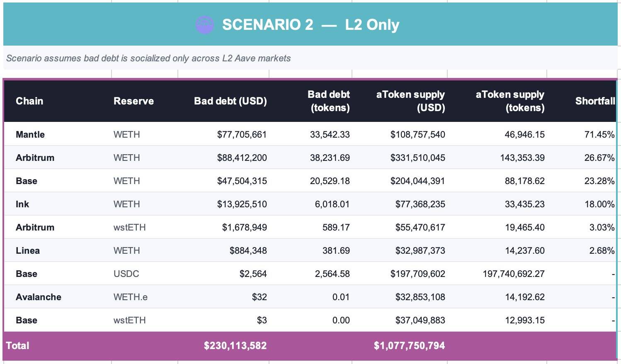The width and height of the screenshot is (621, 364).
Task: Click aToken supply 197,740,692.27 tokens cell
Action: (513, 274)
